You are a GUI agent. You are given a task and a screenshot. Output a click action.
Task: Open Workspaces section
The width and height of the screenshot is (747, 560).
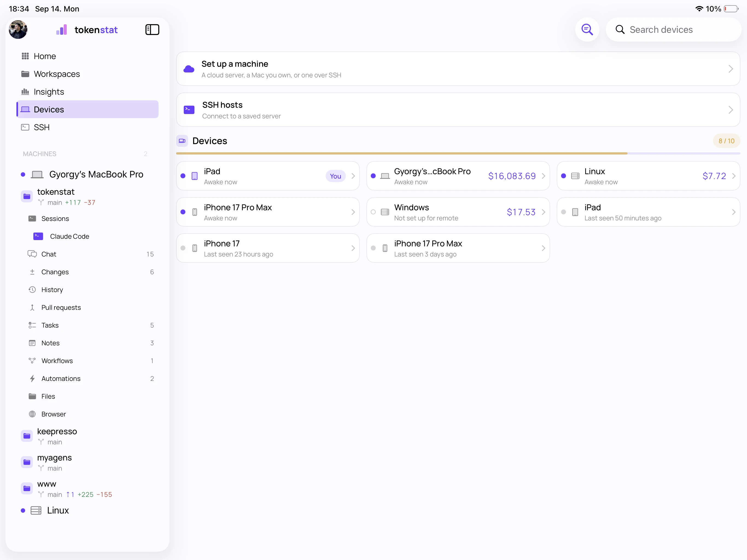click(87, 74)
